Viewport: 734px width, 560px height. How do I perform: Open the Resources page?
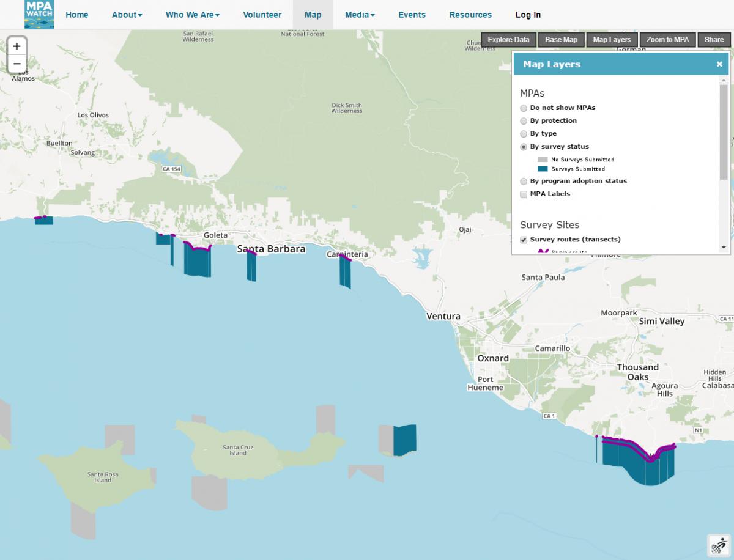[x=470, y=15]
